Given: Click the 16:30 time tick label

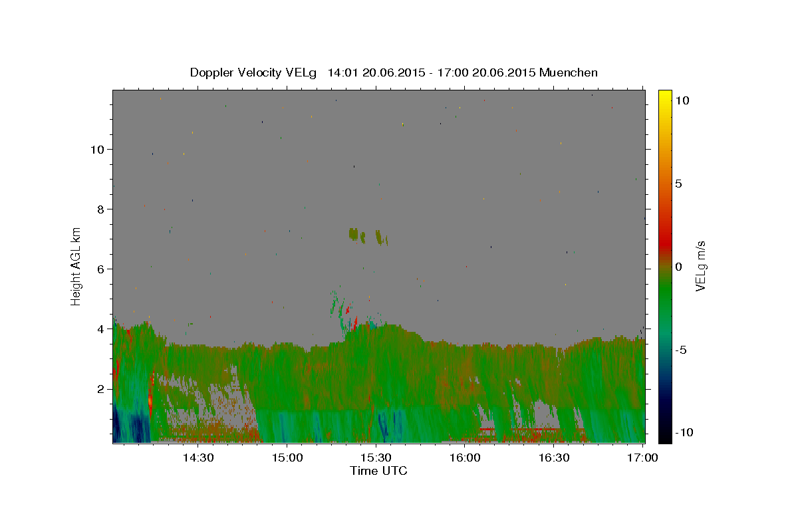Looking at the screenshot, I should pyautogui.click(x=554, y=458).
